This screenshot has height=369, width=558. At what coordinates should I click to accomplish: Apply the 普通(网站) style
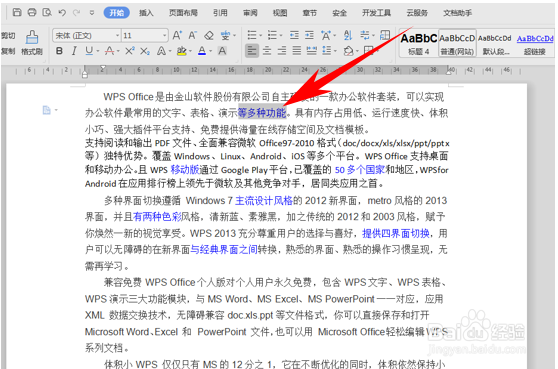pos(457,43)
